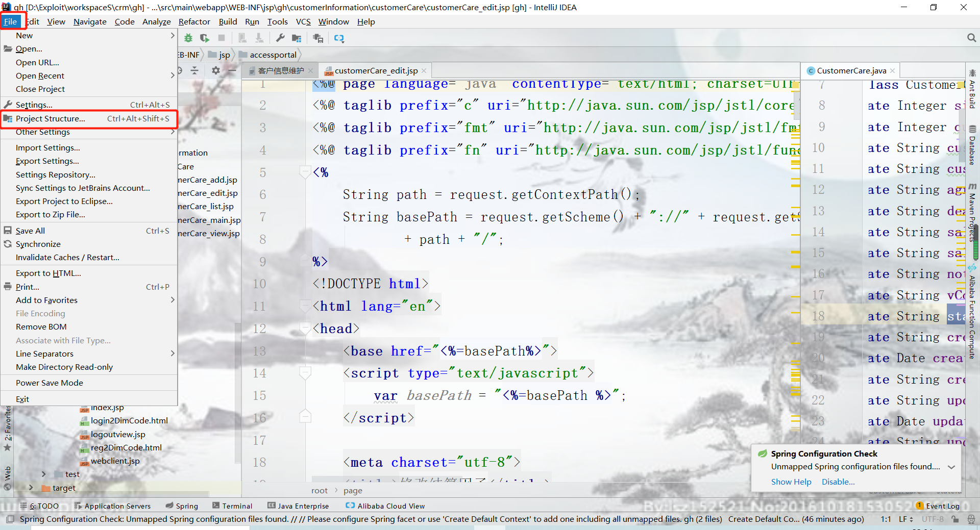Open the Alibaba Cloud View tool window

tap(385, 506)
